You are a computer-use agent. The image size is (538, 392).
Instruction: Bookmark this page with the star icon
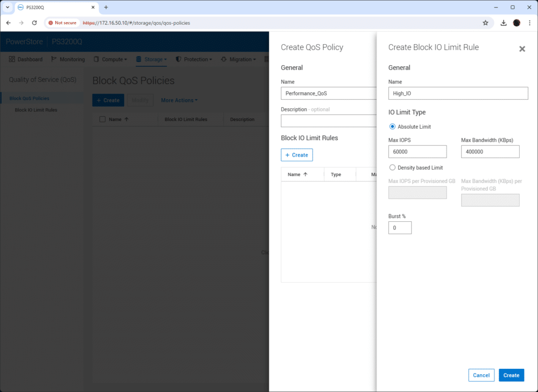pos(485,23)
